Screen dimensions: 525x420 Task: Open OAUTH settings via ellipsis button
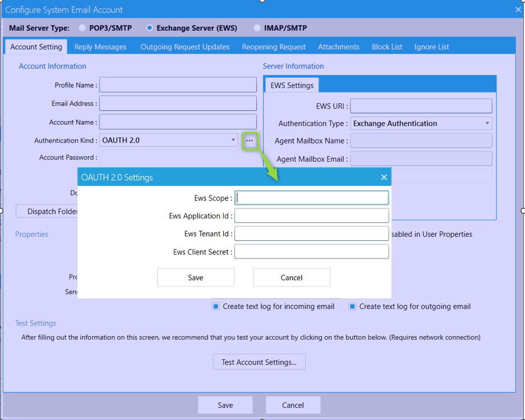[250, 140]
